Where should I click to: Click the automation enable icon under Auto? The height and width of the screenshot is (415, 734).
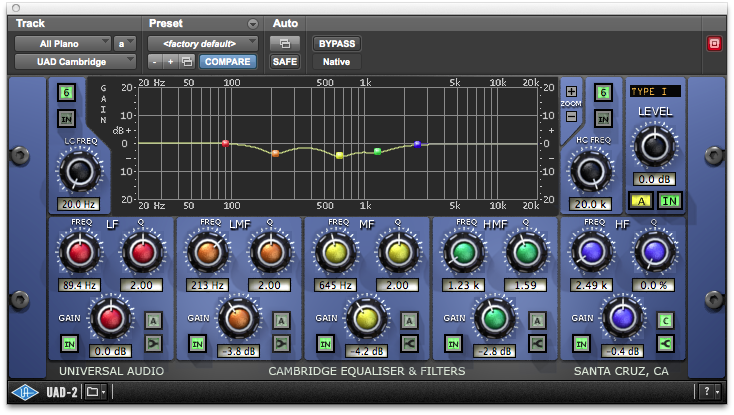click(x=285, y=44)
